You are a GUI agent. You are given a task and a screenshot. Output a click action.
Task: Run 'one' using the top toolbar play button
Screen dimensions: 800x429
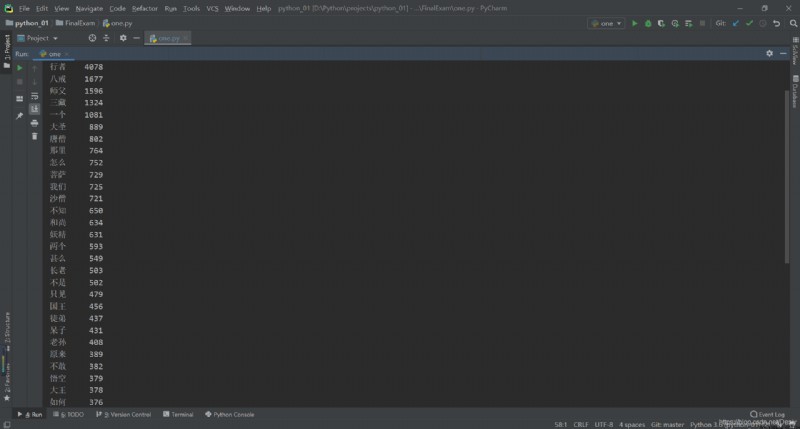[635, 23]
